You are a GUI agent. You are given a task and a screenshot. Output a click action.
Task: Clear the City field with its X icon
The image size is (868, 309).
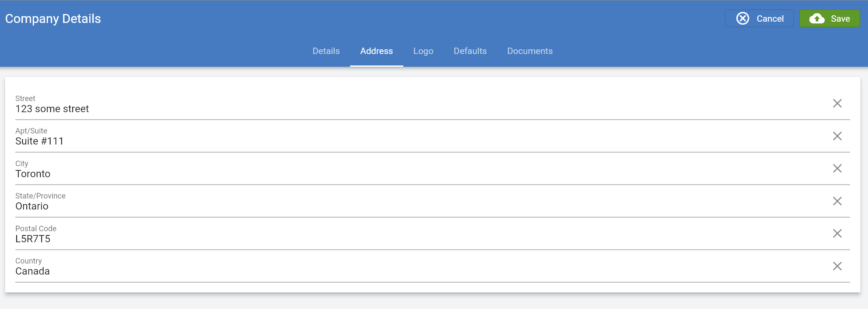point(837,168)
